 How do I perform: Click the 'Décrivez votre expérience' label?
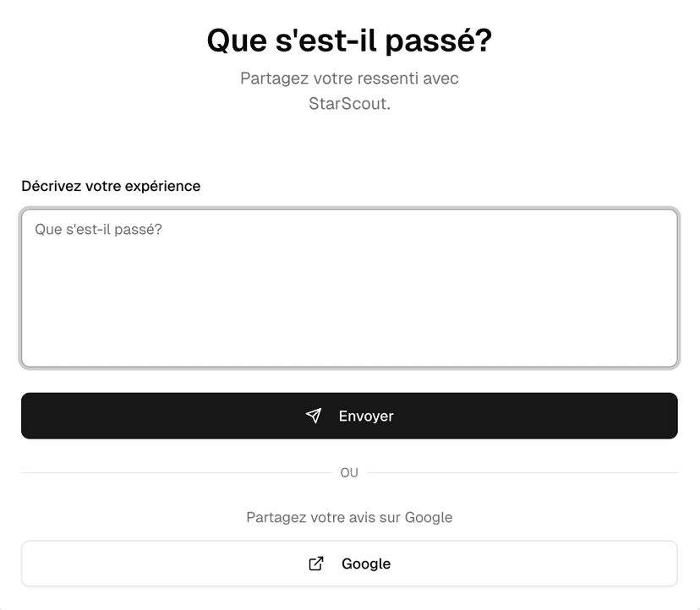click(x=110, y=186)
